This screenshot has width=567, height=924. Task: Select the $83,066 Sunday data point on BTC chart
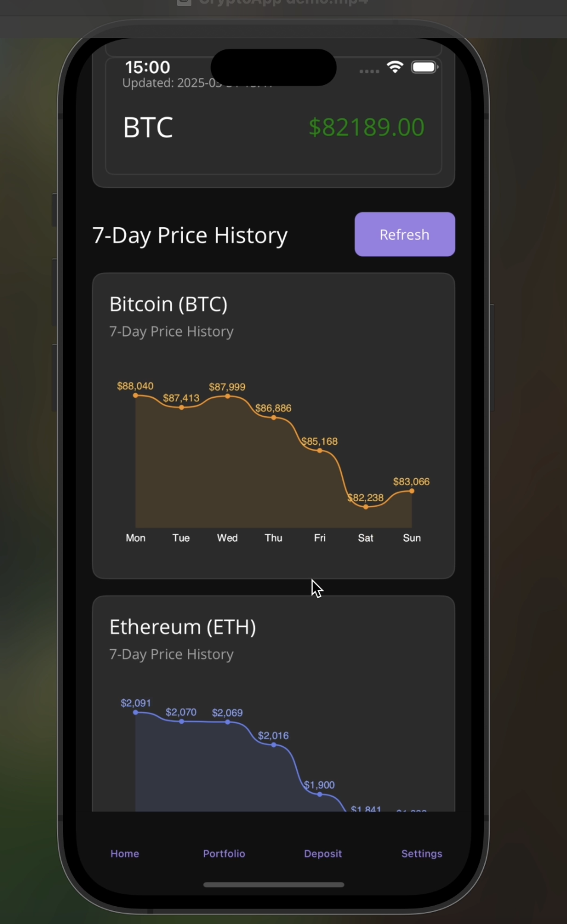pos(411,490)
